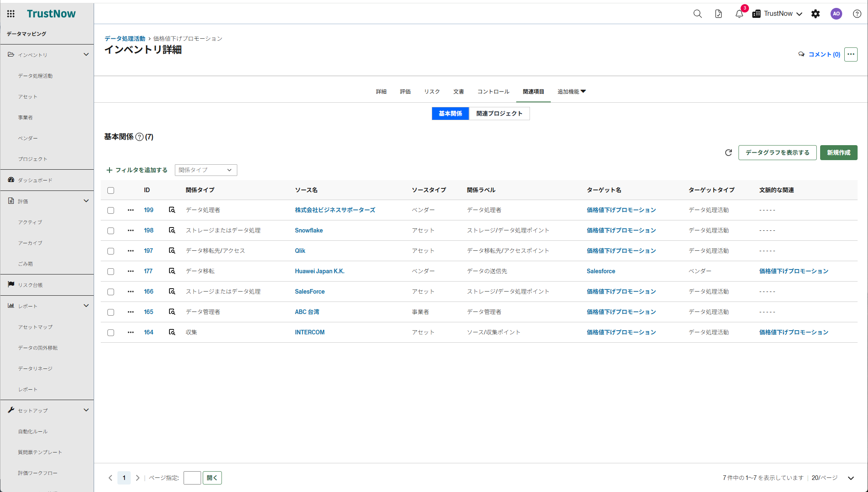This screenshot has height=492, width=868.
Task: Click the AO user avatar
Action: click(836, 14)
